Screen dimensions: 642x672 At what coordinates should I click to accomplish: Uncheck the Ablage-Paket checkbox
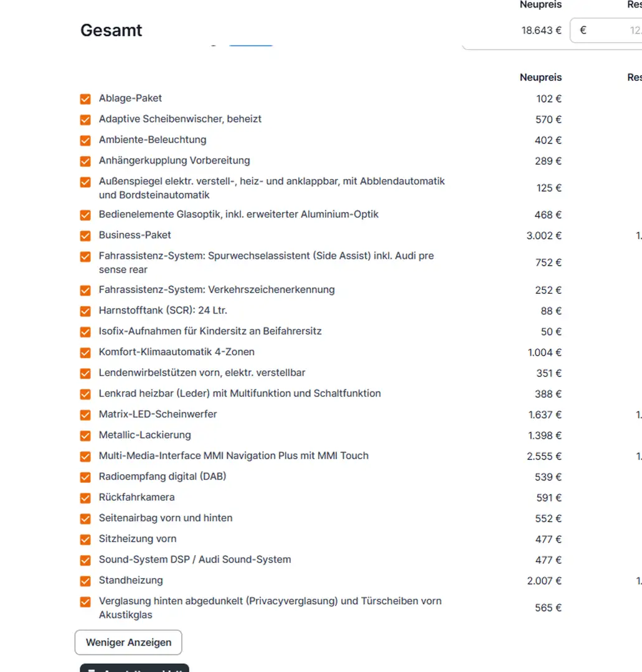click(85, 99)
